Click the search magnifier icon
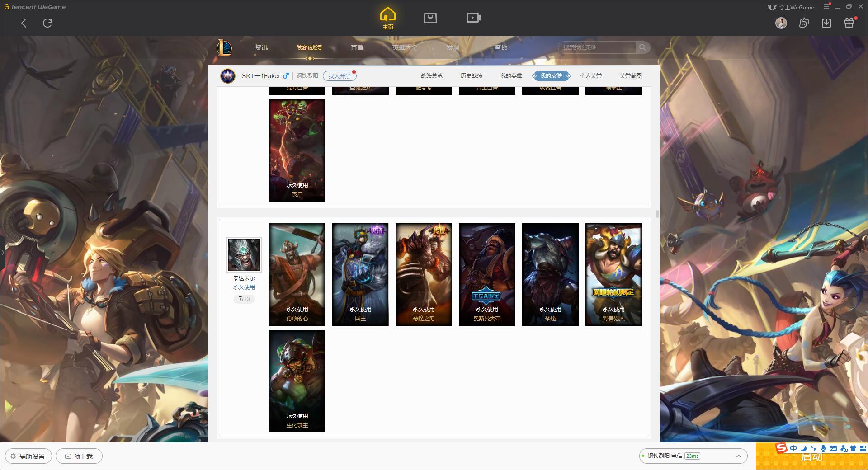Screen dimensions: 868x470 pos(642,47)
